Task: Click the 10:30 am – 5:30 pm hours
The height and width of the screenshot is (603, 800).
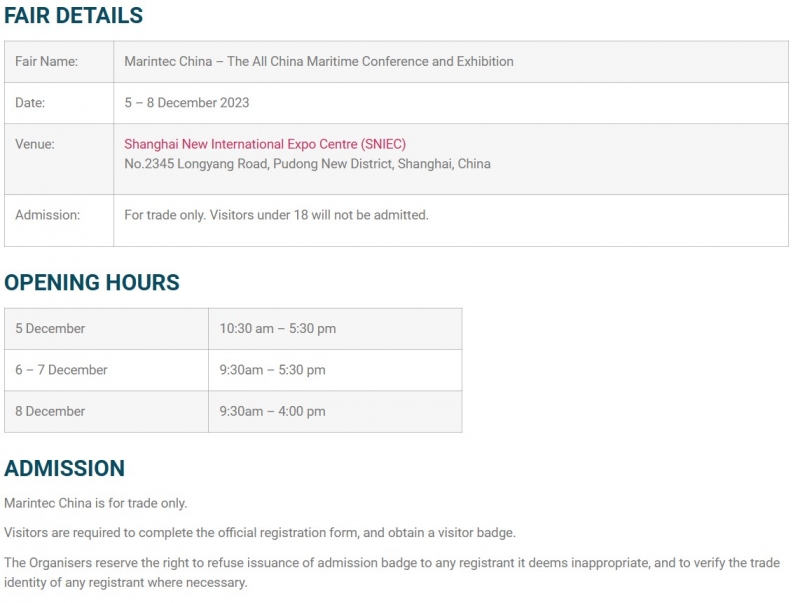Action: coord(278,329)
